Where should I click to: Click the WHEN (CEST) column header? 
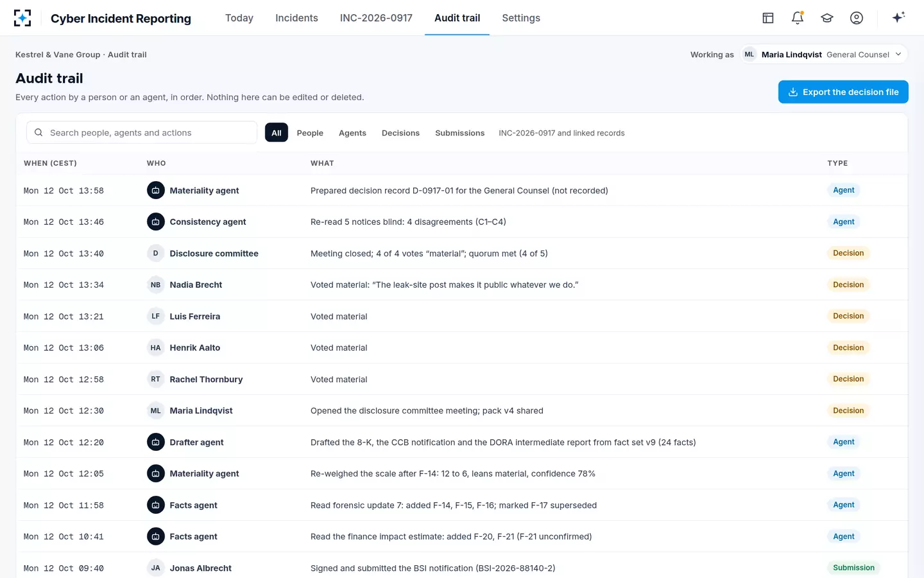coord(50,163)
